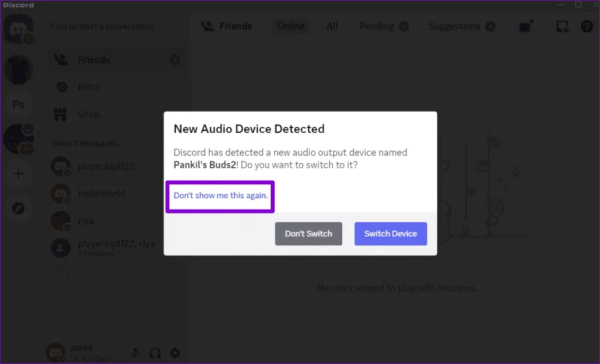Open the Nitro page in the sidebar
The width and height of the screenshot is (600, 364).
click(x=88, y=87)
